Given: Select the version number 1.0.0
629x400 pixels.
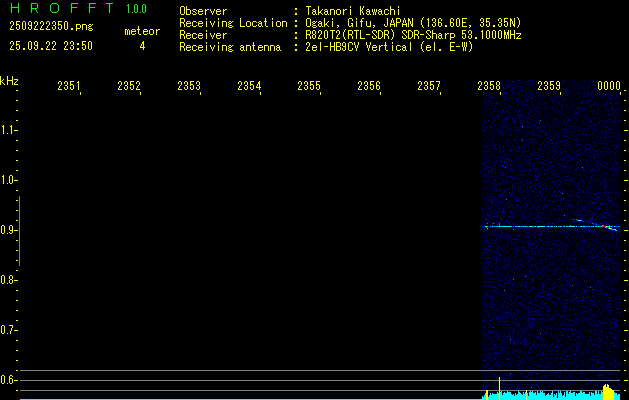Looking at the screenshot, I should pyautogui.click(x=136, y=8).
